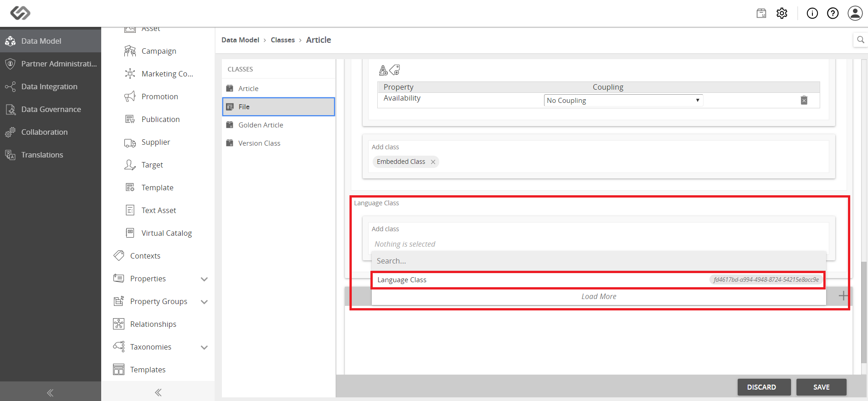
Task: Open Campaign in the sidebar
Action: tap(159, 51)
